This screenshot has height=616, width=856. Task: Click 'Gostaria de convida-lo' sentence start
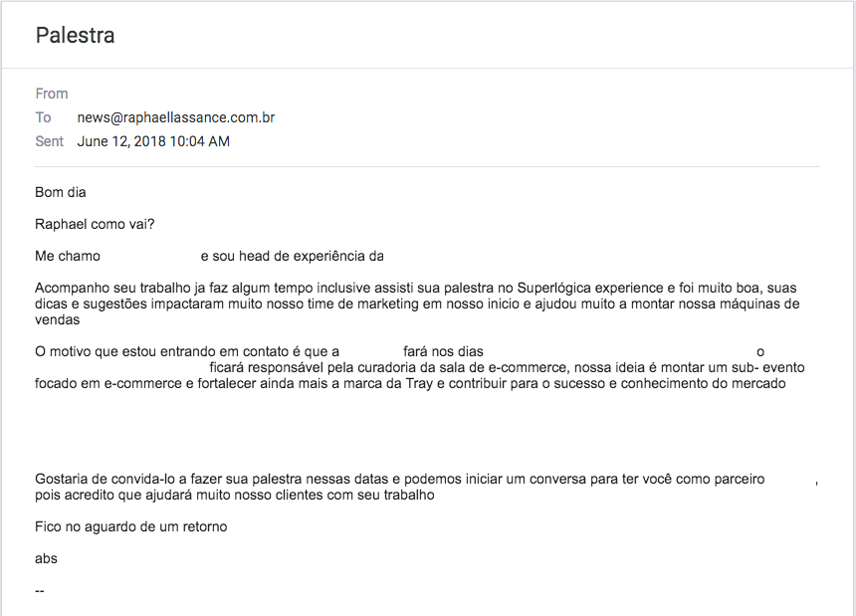pos(106,479)
